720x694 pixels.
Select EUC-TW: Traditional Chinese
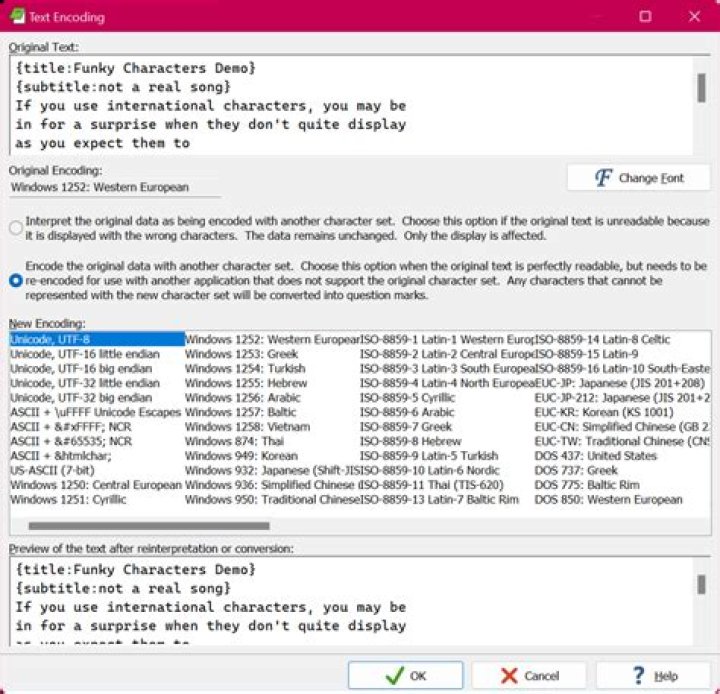point(622,441)
